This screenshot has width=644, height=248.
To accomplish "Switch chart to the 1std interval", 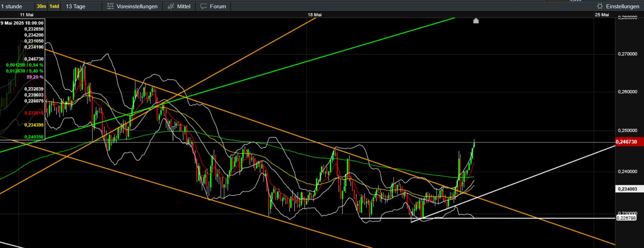I will 54,6.
